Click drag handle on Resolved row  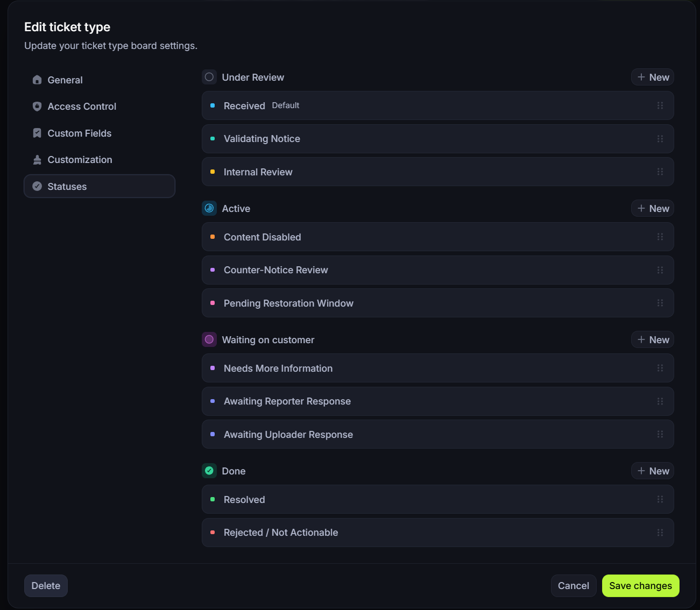[x=660, y=499]
